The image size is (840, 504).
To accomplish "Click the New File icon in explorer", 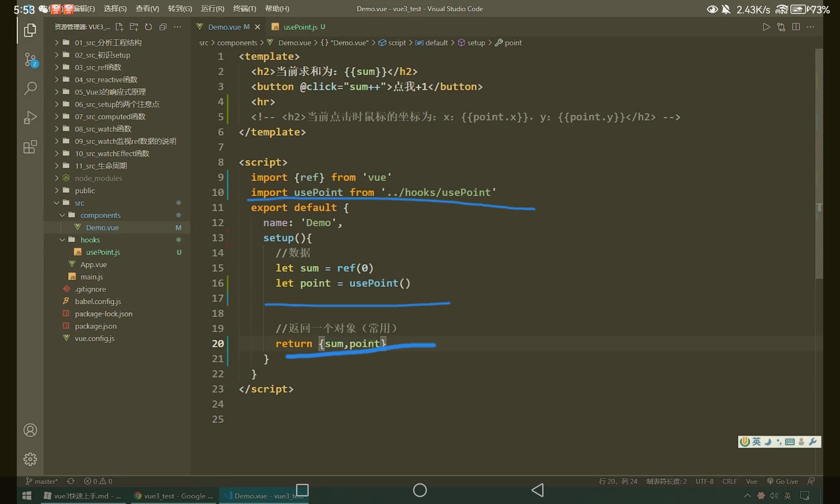I will (119, 27).
